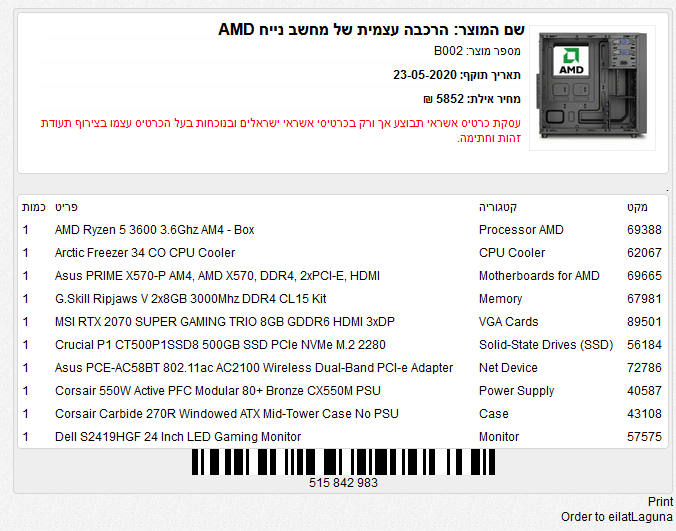The width and height of the screenshot is (676, 531).
Task: Click the Motherboards for AMD category cell
Action: (539, 276)
